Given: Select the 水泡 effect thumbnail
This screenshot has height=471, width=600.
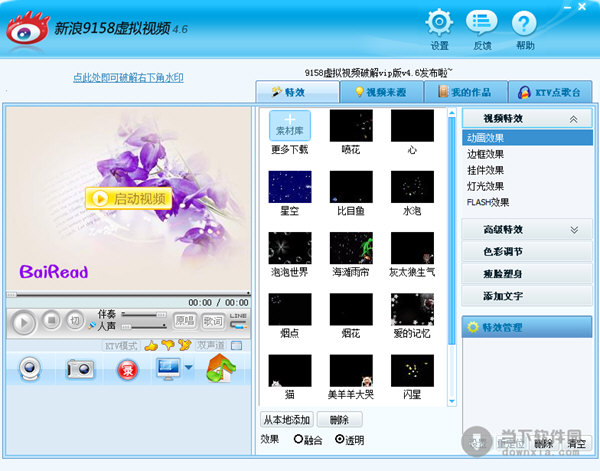Looking at the screenshot, I should point(412,187).
